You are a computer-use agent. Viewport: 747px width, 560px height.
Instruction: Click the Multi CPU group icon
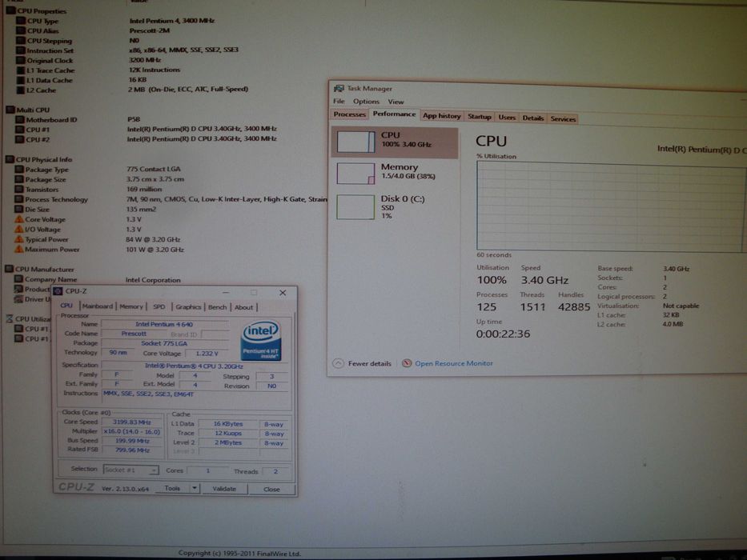[x=10, y=110]
